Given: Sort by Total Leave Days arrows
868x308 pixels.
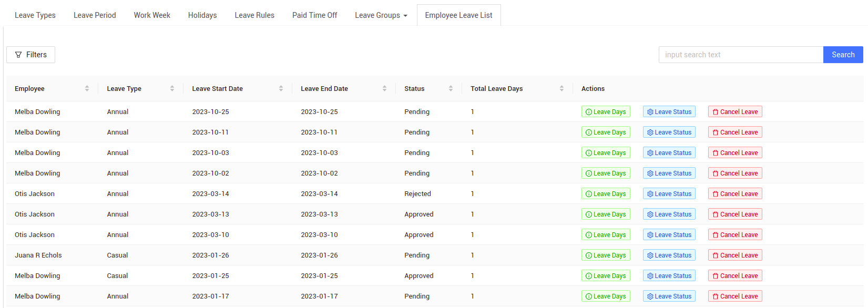Looking at the screenshot, I should click(561, 89).
